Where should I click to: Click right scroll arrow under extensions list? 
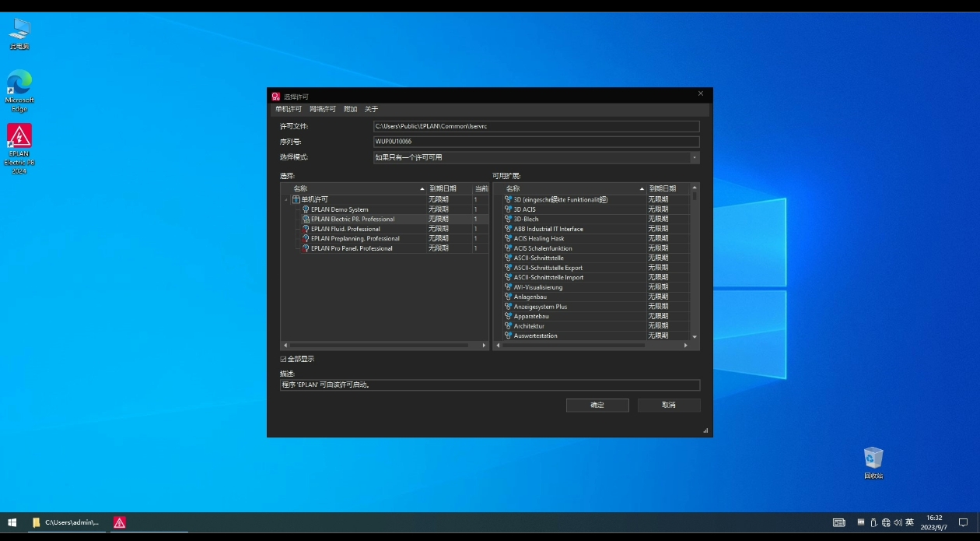pyautogui.click(x=685, y=345)
